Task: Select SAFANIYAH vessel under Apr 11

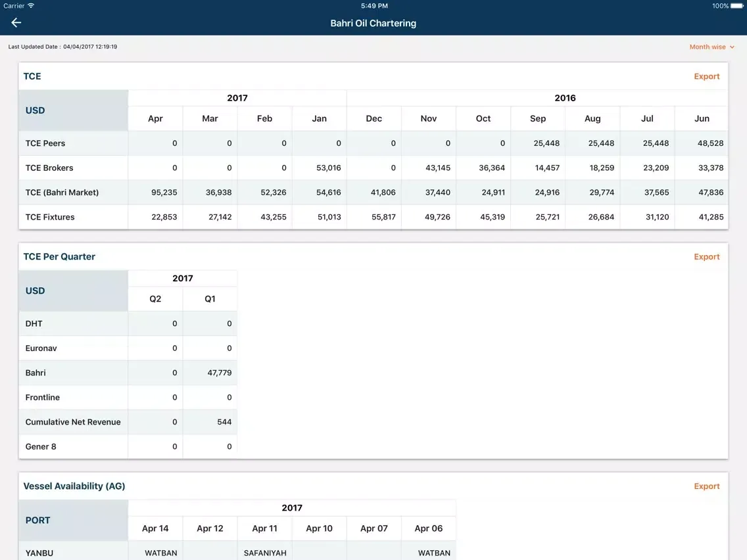Action: click(x=265, y=553)
